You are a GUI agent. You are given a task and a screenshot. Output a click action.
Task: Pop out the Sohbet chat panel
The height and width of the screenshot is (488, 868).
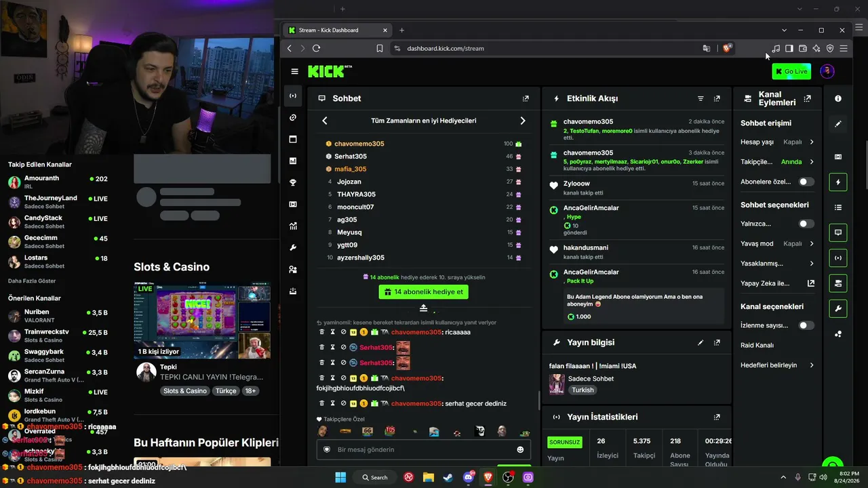[x=526, y=98]
